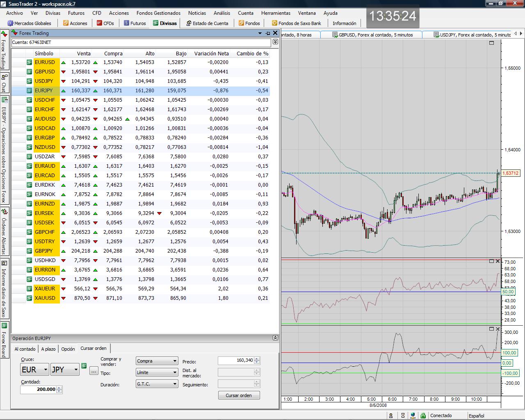The height and width of the screenshot is (420, 525).
Task: Click the ellipsis button beside the currency pair
Action: click(94, 371)
